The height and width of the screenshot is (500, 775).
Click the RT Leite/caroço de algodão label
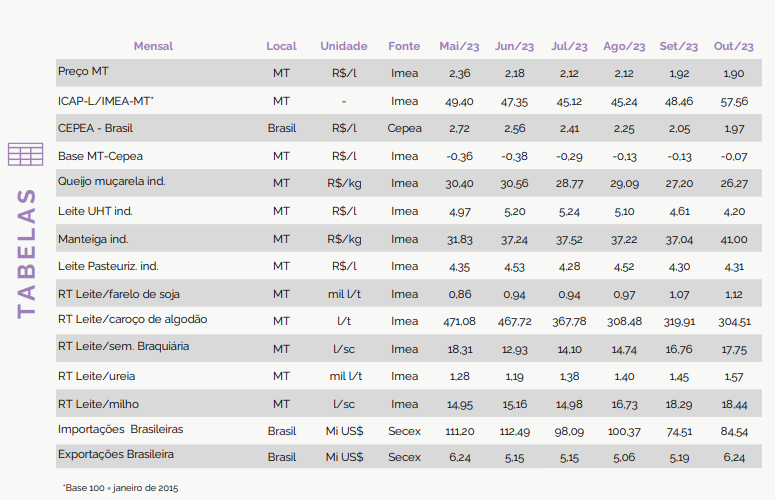(132, 320)
